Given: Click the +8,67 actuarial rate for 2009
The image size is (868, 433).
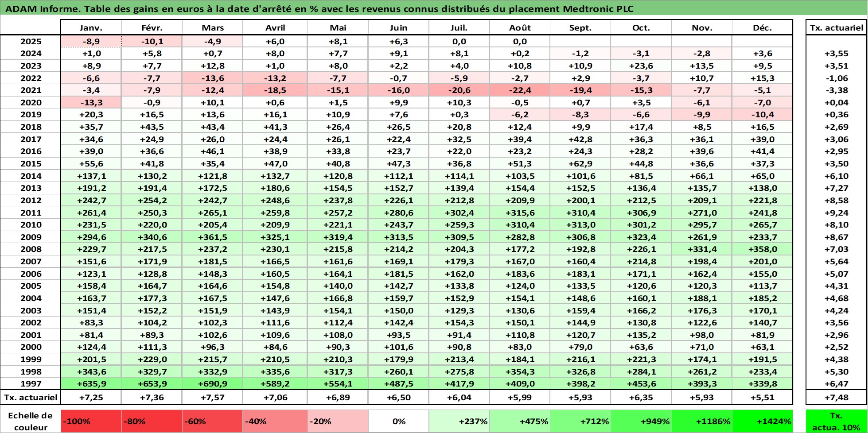Looking at the screenshot, I should click(836, 237).
